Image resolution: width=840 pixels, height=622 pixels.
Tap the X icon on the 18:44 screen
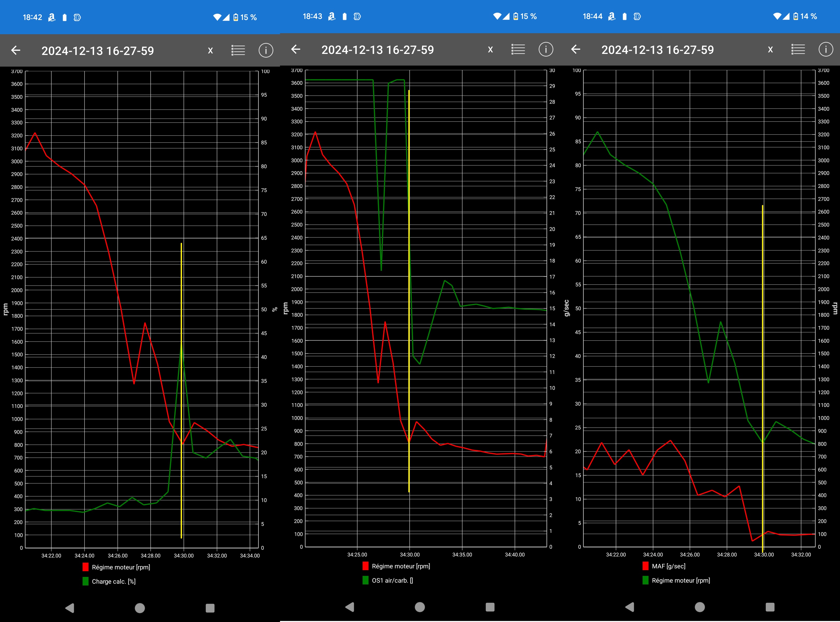pyautogui.click(x=770, y=49)
